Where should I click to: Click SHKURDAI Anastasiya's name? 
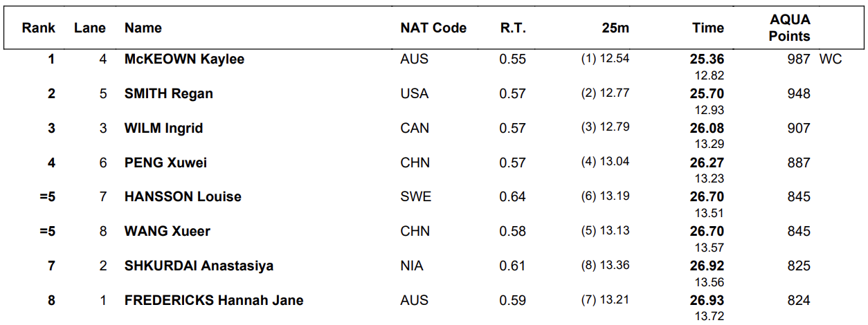(199, 266)
